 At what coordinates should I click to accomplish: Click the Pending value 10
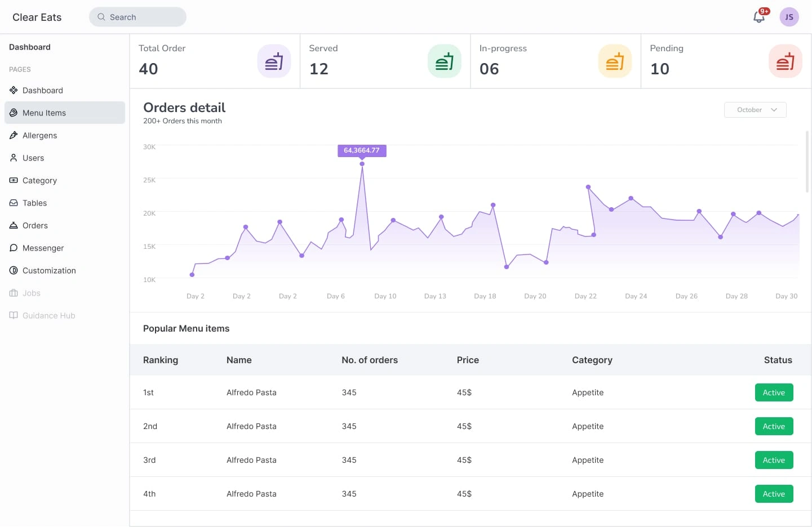[x=660, y=69]
